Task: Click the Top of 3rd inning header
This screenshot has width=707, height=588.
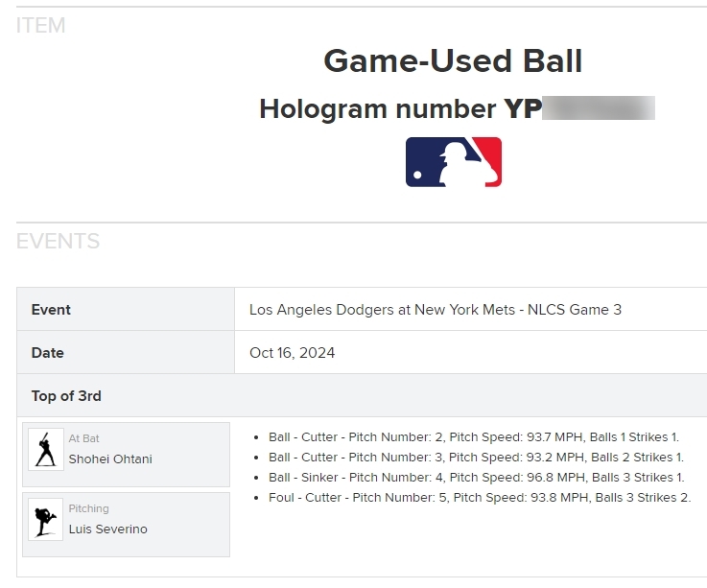Action: click(x=66, y=396)
